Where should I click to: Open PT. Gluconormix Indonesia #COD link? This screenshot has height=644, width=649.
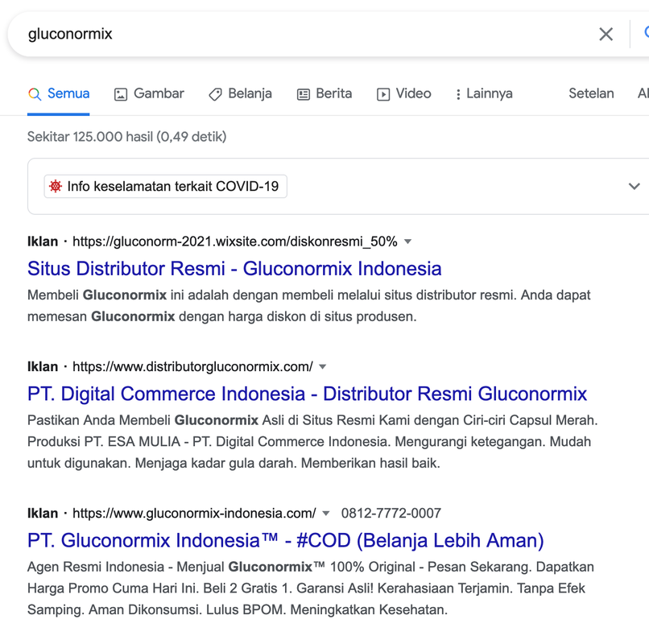(285, 540)
